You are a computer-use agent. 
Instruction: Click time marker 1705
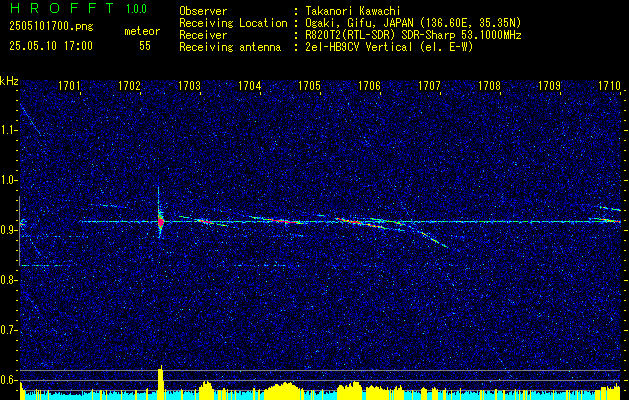click(309, 85)
